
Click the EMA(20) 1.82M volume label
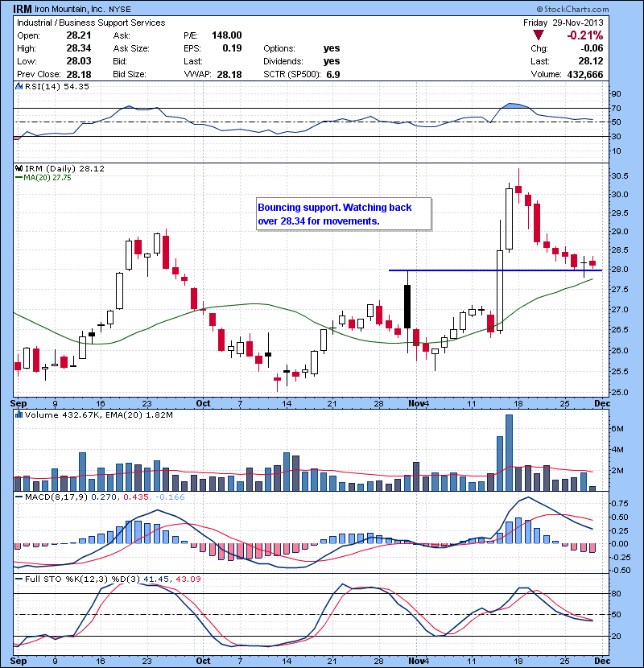coord(139,414)
